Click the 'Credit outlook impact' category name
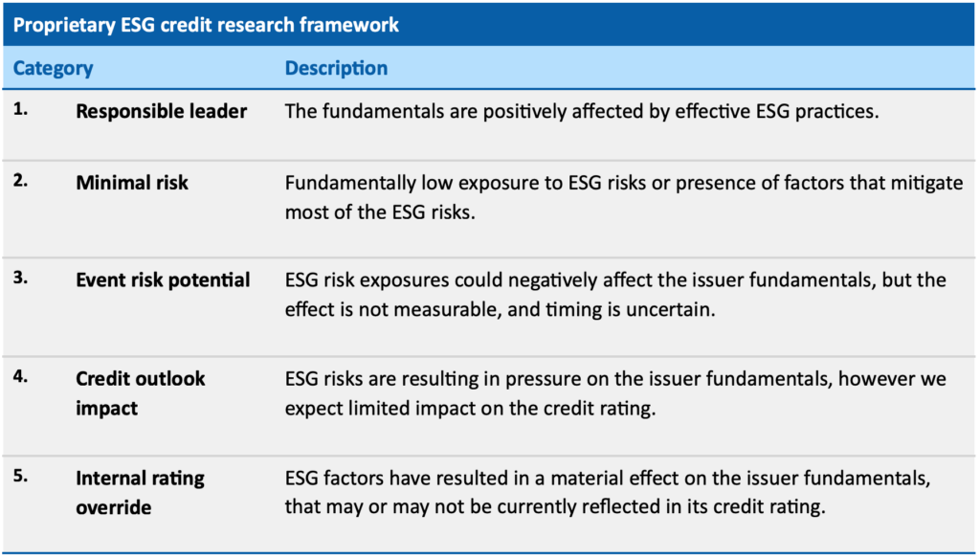Image resolution: width=980 pixels, height=558 pixels. click(x=141, y=393)
